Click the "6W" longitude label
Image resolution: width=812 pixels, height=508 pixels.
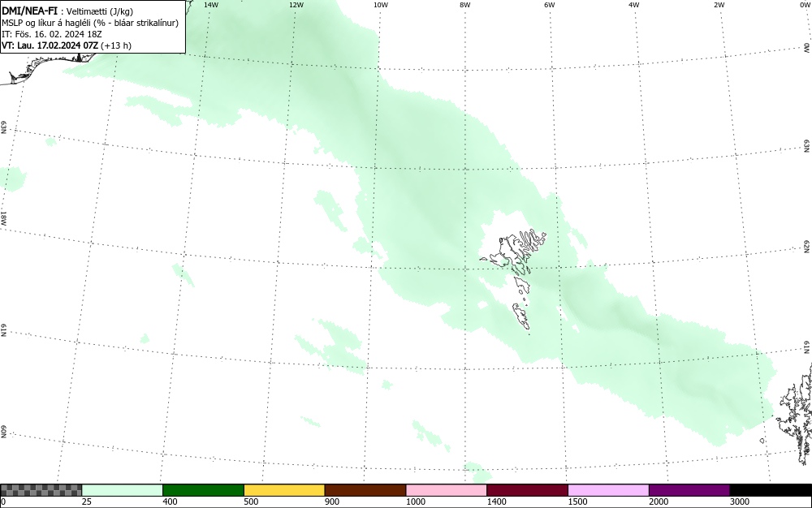(x=550, y=5)
